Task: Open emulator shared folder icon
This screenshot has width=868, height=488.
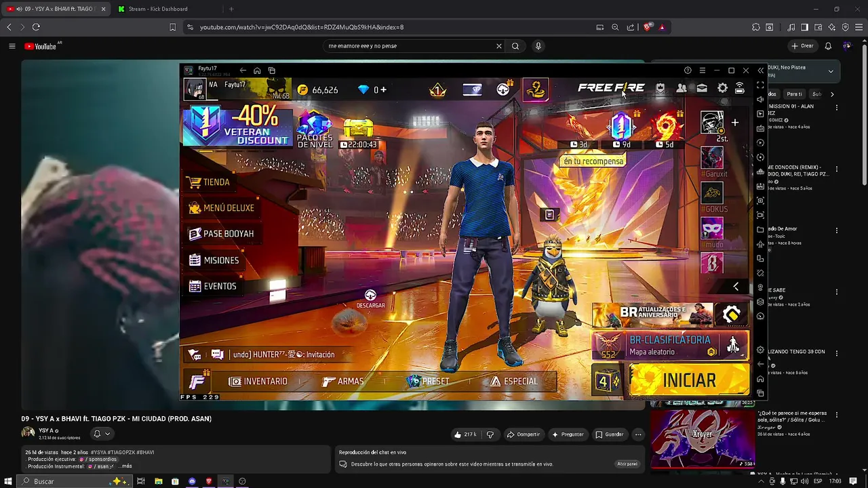Action: click(x=760, y=230)
